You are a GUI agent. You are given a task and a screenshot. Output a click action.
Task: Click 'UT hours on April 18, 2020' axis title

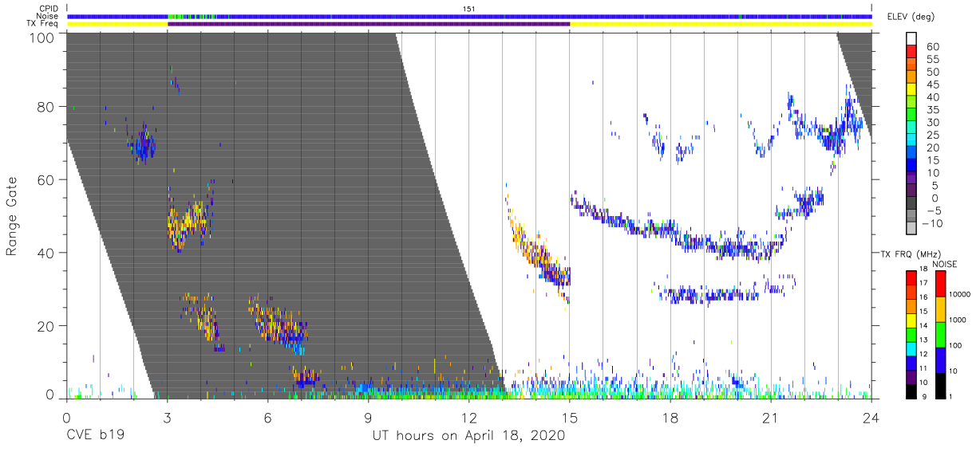click(468, 436)
